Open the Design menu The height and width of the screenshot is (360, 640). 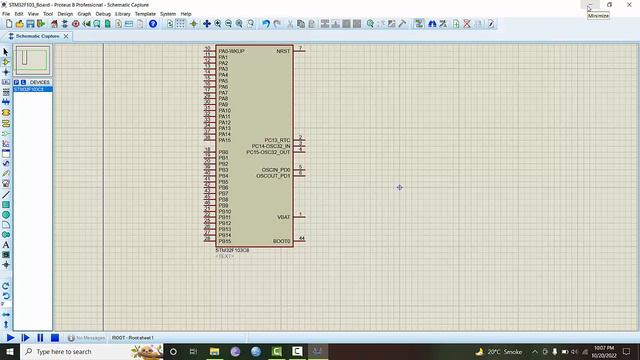coord(65,14)
